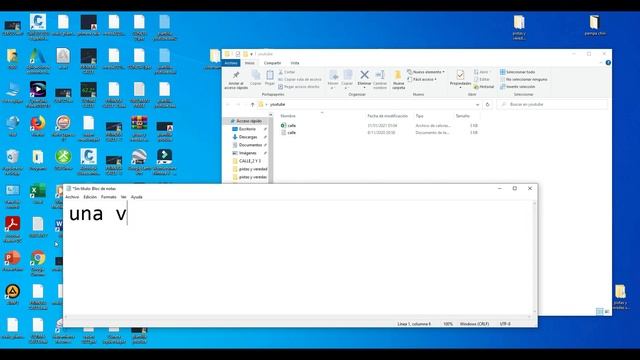640x360 pixels.
Task: Click the green wrench tools desktop icon
Action: pos(63,157)
